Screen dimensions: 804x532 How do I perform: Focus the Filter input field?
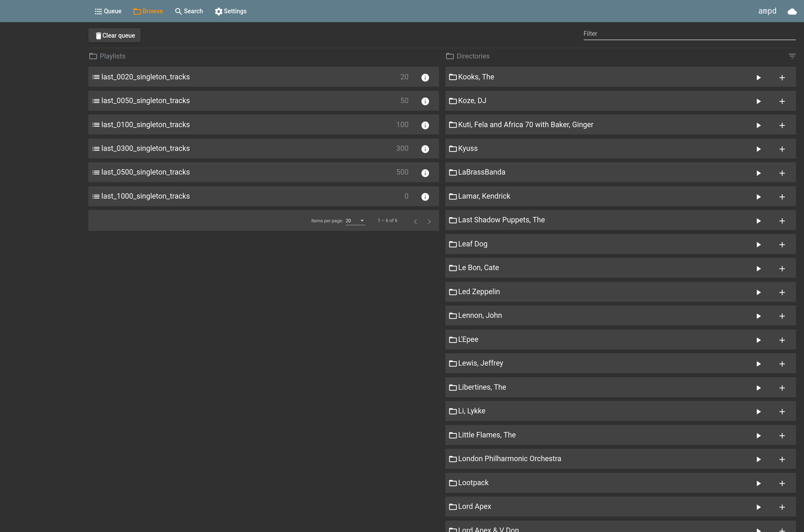689,34
